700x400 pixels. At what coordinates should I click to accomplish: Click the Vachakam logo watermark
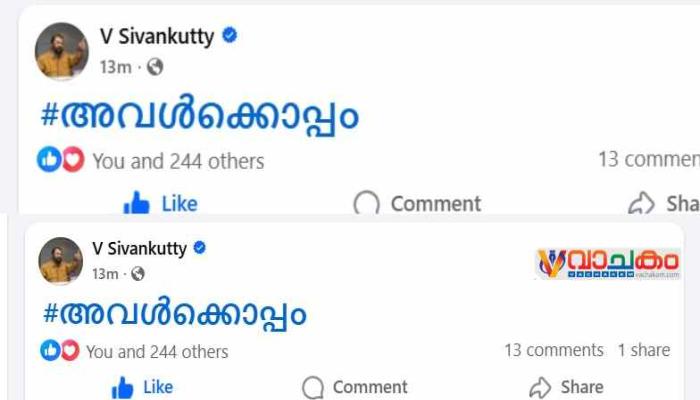pyautogui.click(x=607, y=263)
